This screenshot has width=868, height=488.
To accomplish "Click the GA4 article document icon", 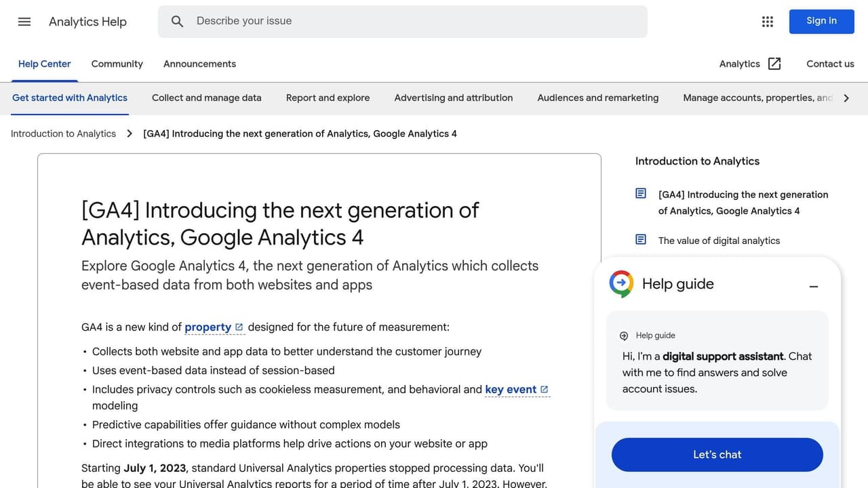I will point(641,194).
